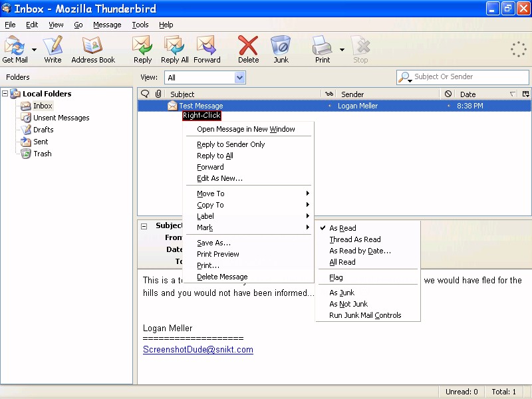Select Thread As Read
Screen dimensions: 532x399
(x=368, y=239)
